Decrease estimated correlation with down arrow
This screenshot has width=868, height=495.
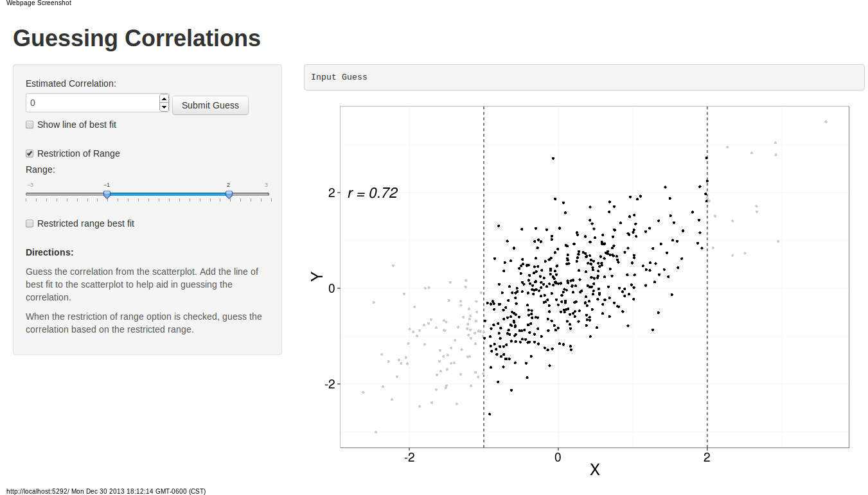coord(164,107)
